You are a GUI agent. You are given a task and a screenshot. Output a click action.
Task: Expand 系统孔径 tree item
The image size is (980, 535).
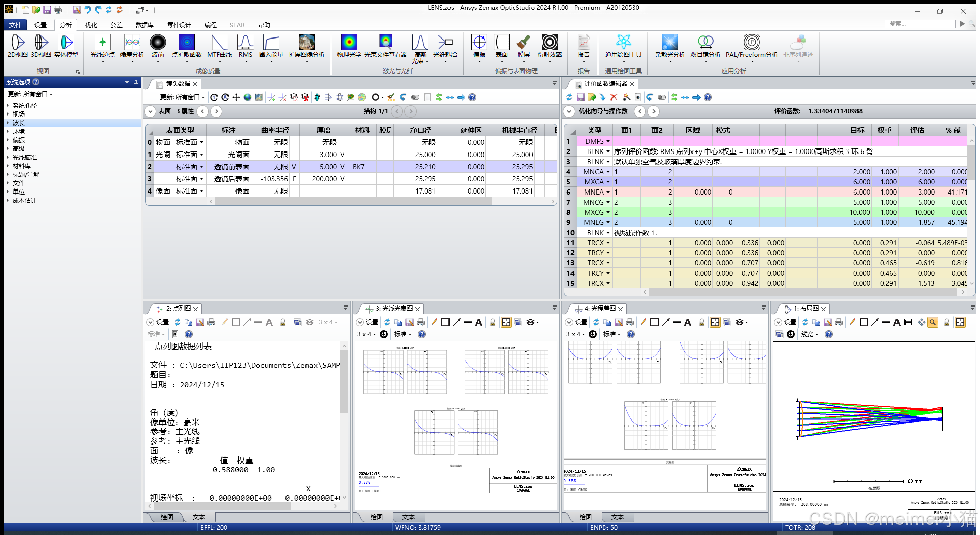pyautogui.click(x=8, y=106)
